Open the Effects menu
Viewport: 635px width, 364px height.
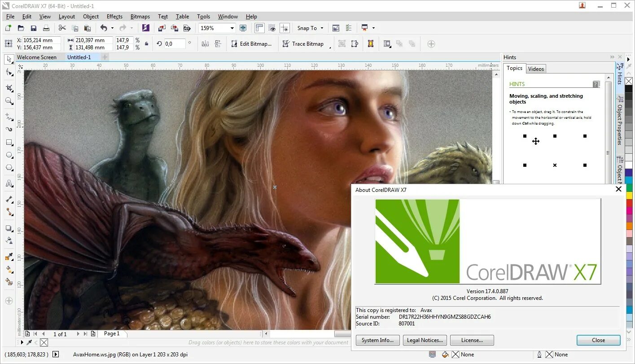114,17
